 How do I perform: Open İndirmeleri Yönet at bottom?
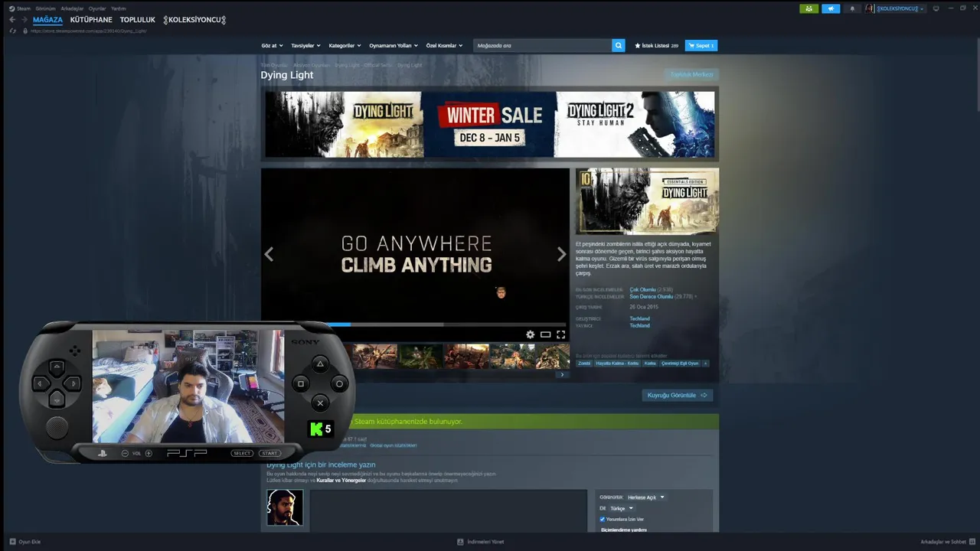[481, 542]
